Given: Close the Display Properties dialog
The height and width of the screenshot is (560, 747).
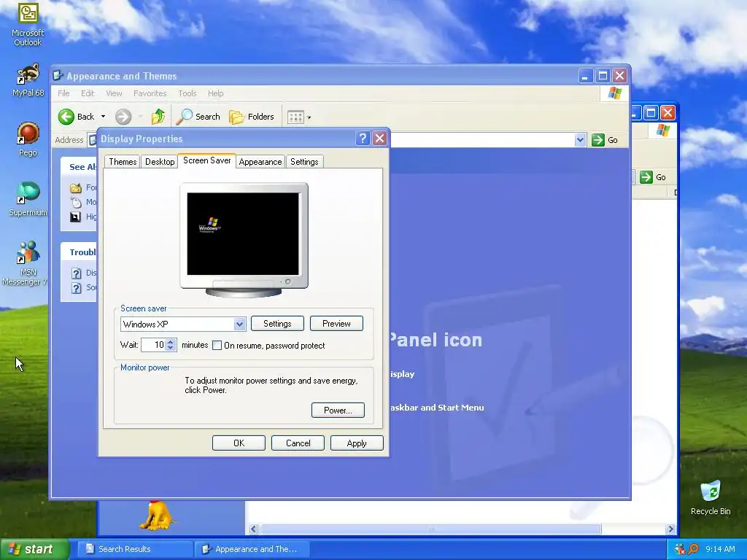Looking at the screenshot, I should [x=379, y=139].
